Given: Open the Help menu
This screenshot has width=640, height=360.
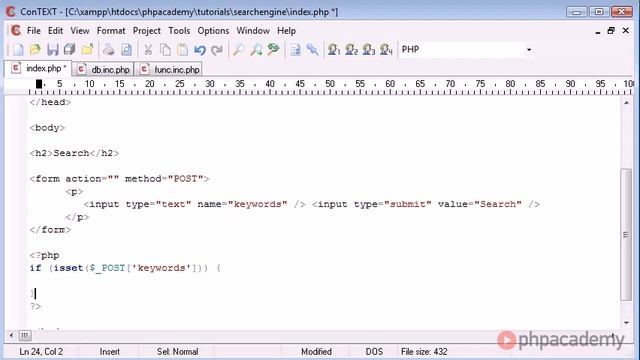Looking at the screenshot, I should pos(286,31).
